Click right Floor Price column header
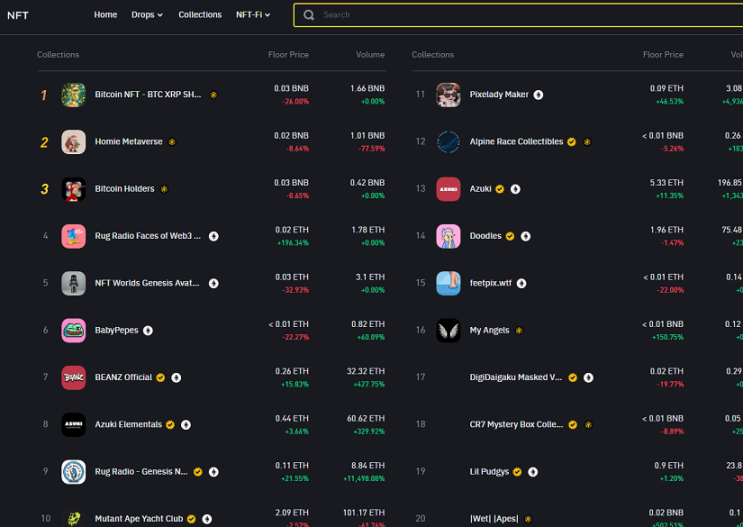Viewport: 743px width, 527px height. coord(663,55)
